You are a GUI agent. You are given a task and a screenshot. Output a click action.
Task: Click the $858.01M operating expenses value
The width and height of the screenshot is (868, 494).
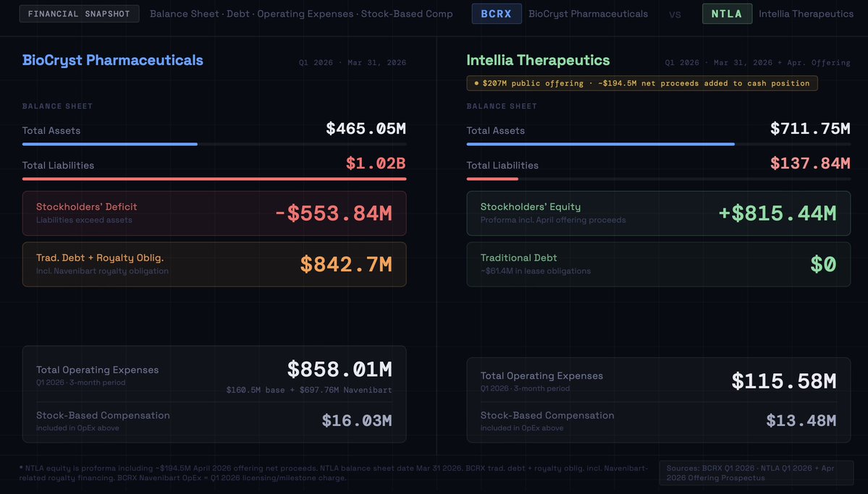pos(340,370)
